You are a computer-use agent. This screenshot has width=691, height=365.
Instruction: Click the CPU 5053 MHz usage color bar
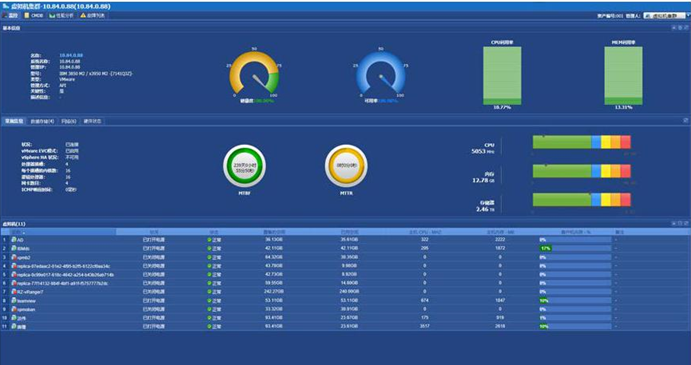tap(582, 142)
